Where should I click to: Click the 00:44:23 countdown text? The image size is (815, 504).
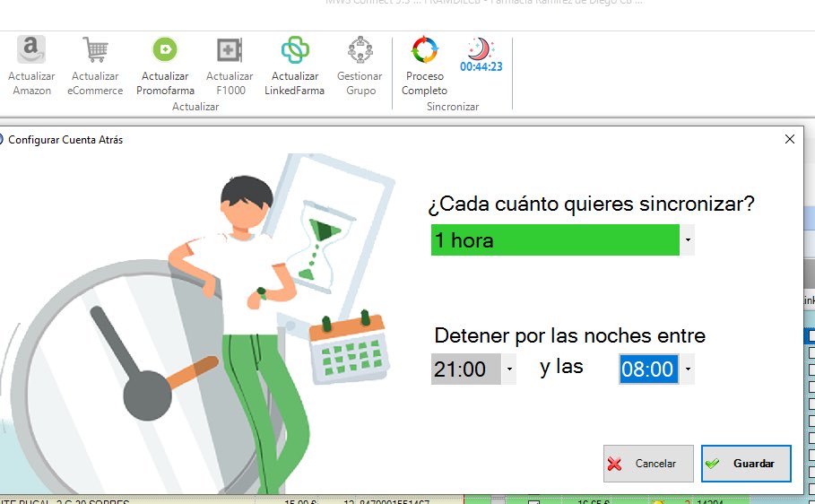[481, 66]
